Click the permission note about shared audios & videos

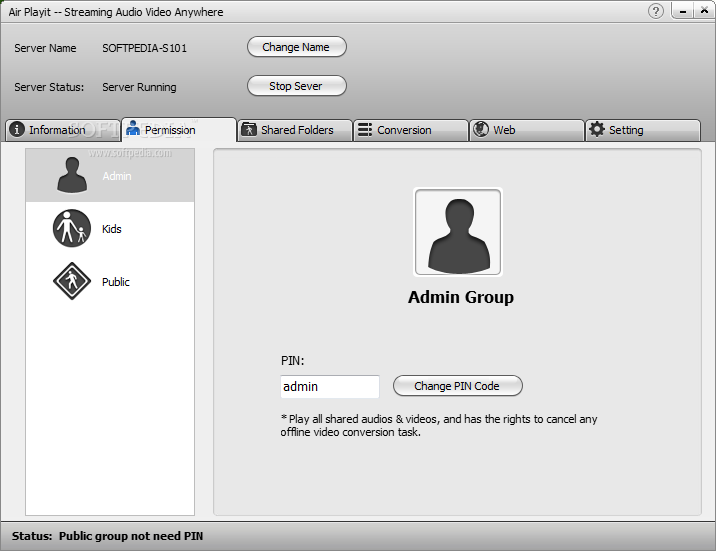[439, 425]
